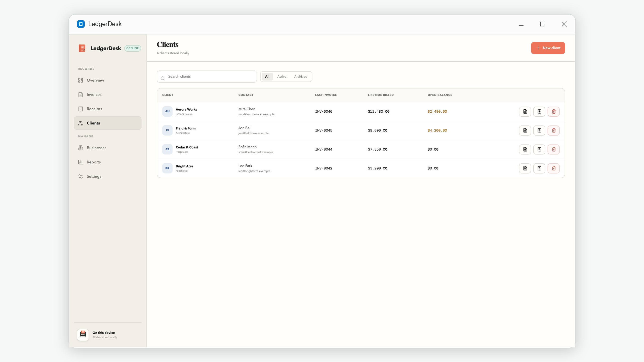Click the invoice icon for Cedar & Coast
This screenshot has height=362, width=644.
(x=525, y=149)
